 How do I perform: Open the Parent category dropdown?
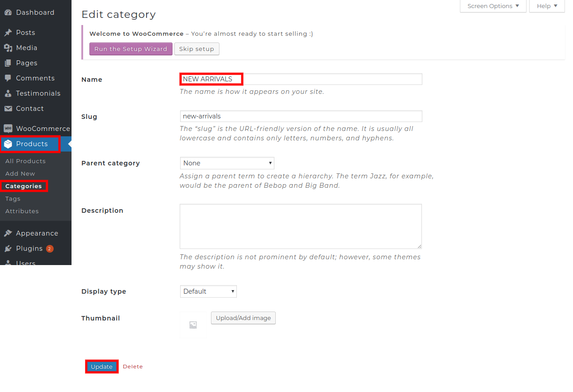227,163
